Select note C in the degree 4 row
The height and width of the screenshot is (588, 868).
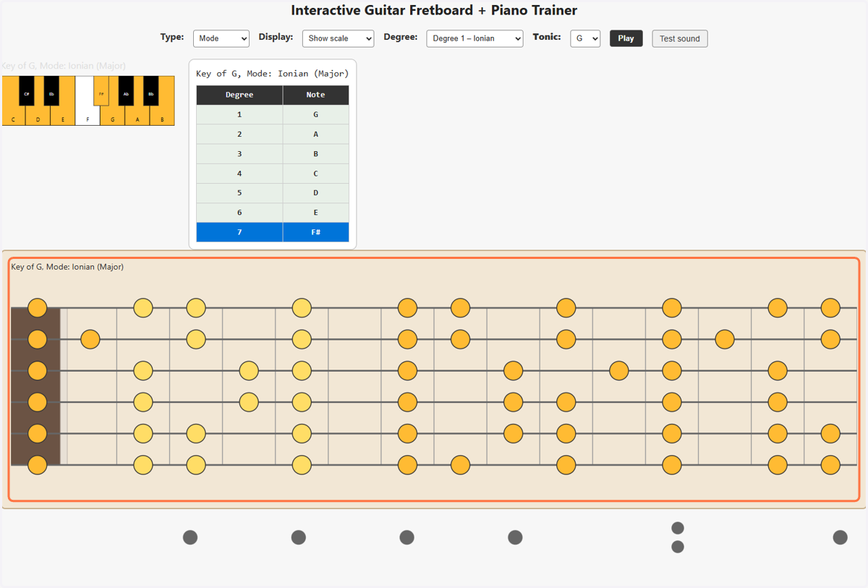(316, 174)
